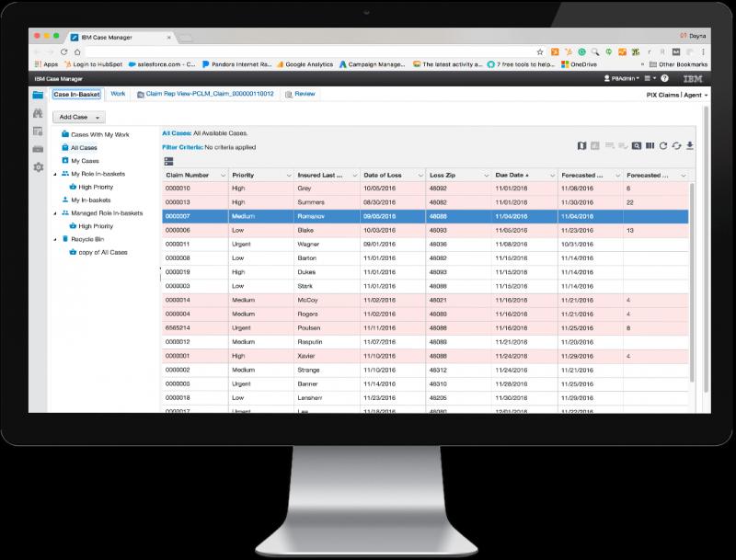Open the PIX Claims Agent role dropdown
Viewport: 736px width, 560px height.
[x=677, y=95]
